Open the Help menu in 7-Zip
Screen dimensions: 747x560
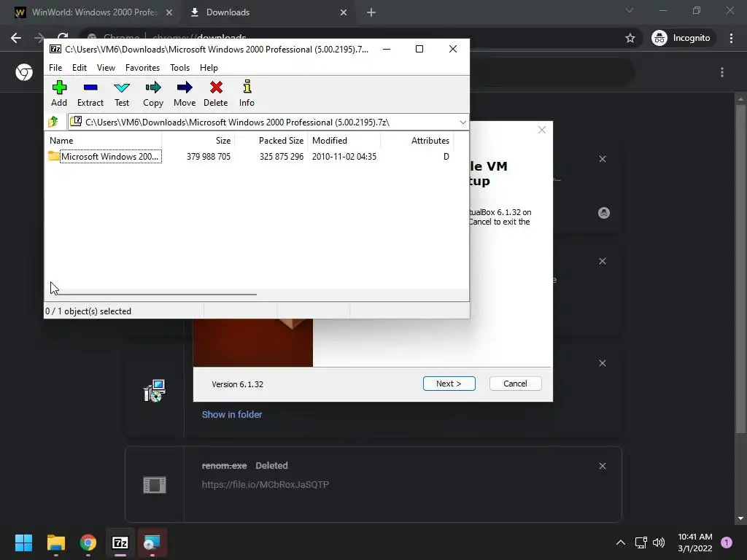click(x=209, y=68)
